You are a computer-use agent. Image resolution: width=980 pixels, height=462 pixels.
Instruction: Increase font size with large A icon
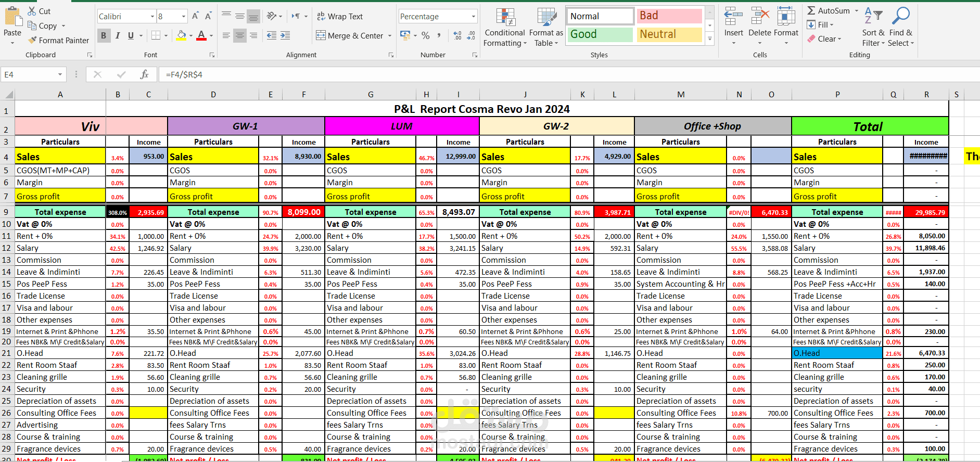(195, 16)
